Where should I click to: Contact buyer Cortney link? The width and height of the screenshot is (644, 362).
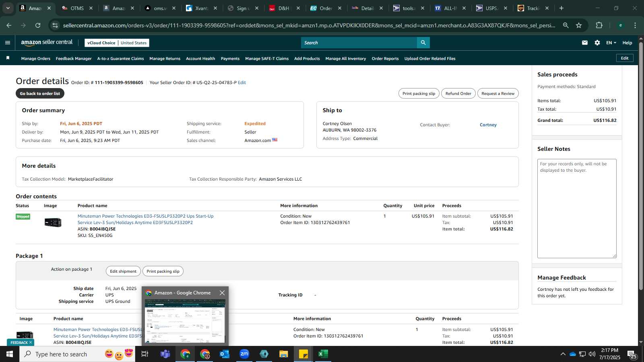488,125
